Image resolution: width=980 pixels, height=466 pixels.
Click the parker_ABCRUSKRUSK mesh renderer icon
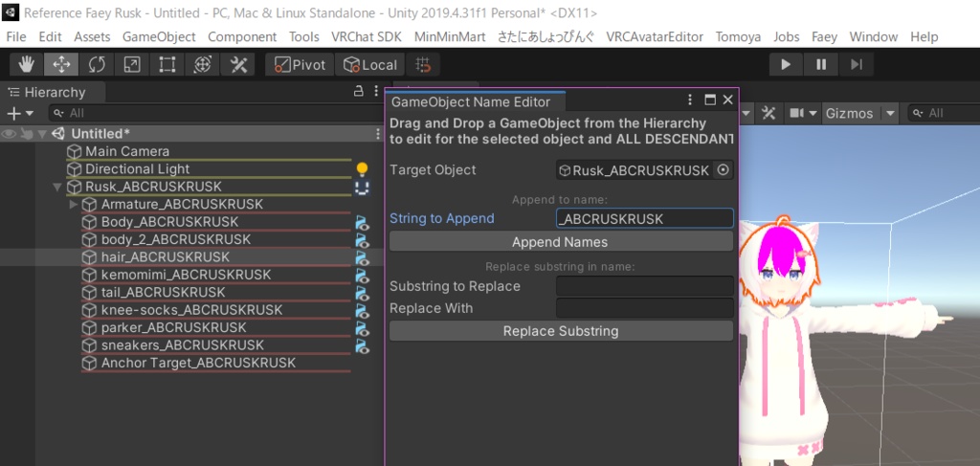(362, 327)
